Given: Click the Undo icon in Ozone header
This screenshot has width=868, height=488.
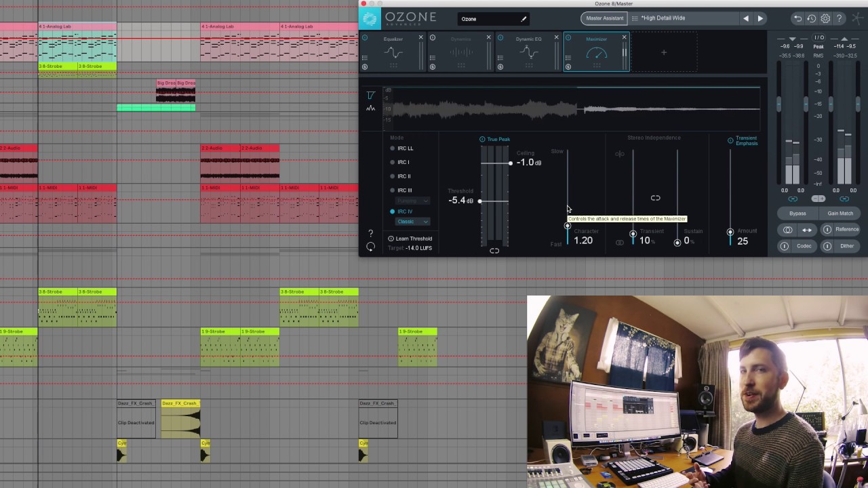Looking at the screenshot, I should coord(798,18).
